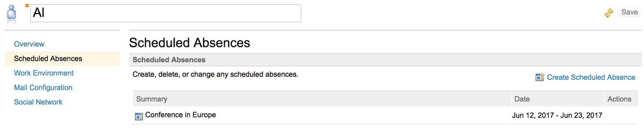This screenshot has width=644, height=136.
Task: Save the user profile changes
Action: click(629, 12)
